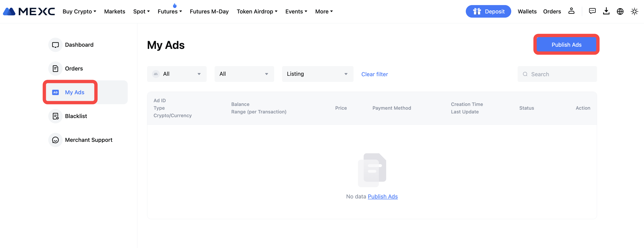Expand the Token Airdrop menu

coord(257,11)
